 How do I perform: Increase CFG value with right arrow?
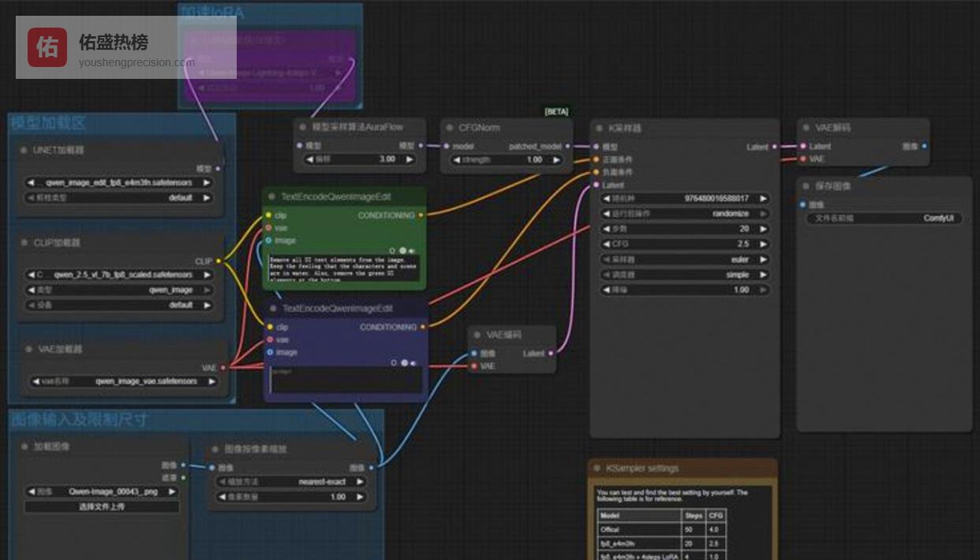[x=763, y=245]
